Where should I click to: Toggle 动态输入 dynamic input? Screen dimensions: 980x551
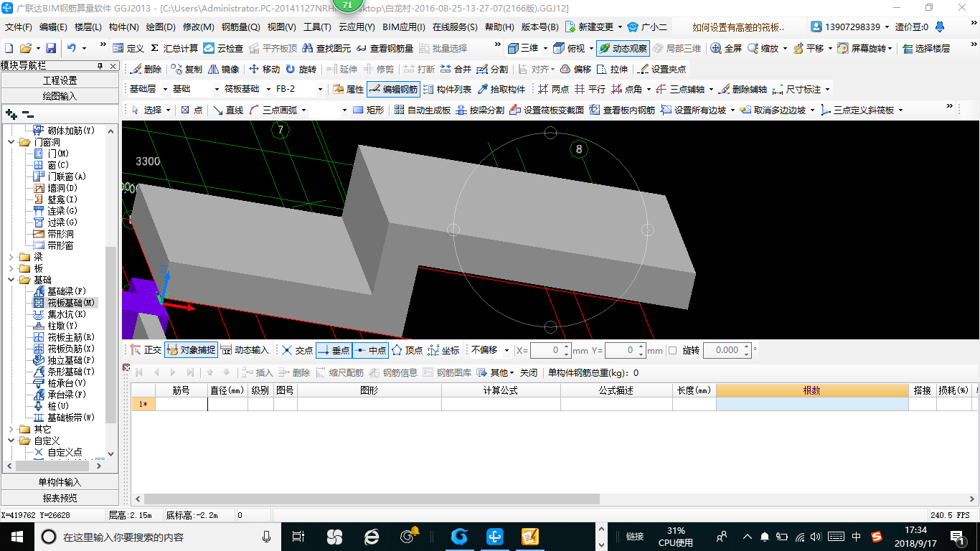point(245,350)
